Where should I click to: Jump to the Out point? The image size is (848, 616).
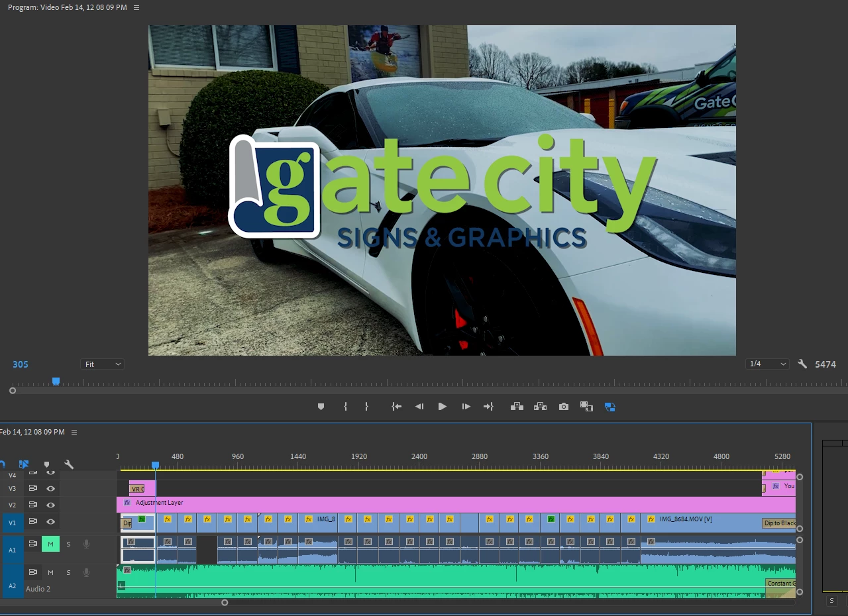(x=489, y=407)
